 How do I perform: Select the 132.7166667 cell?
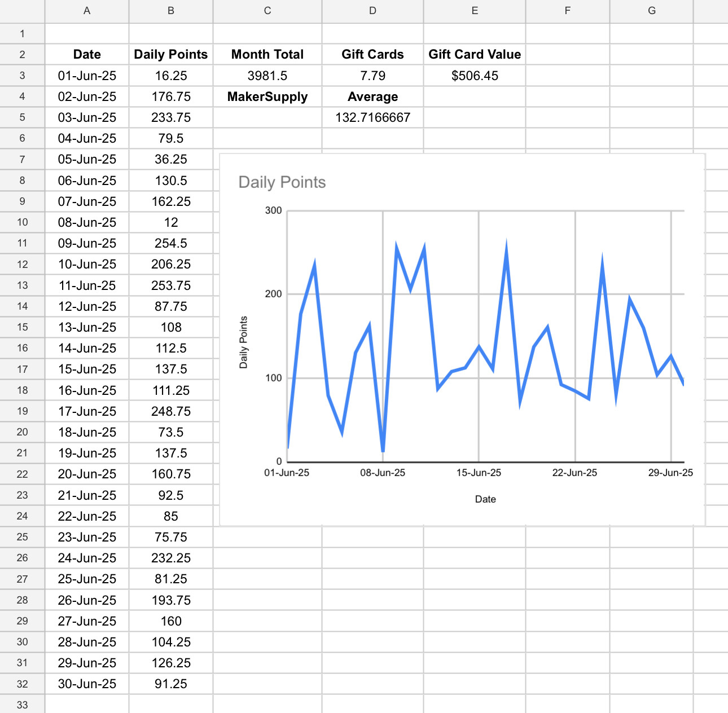[372, 117]
